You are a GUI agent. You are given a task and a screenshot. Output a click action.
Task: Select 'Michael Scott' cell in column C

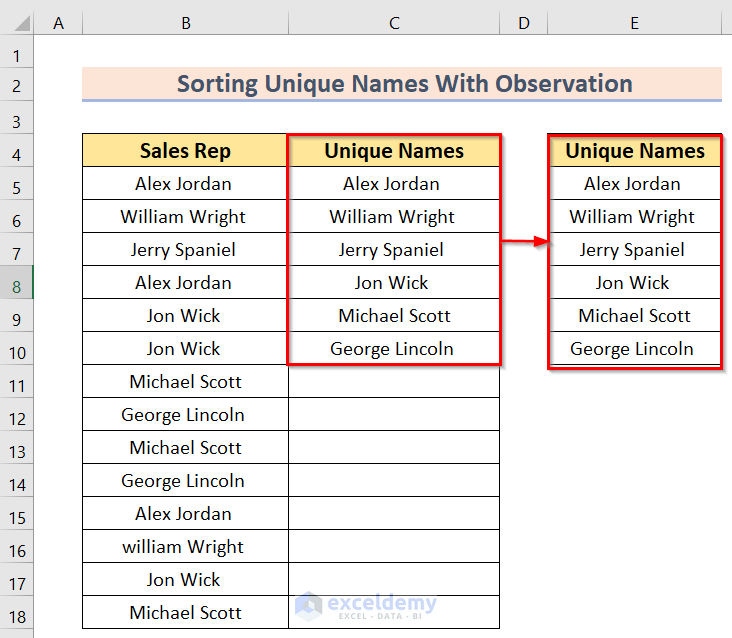coord(394,316)
